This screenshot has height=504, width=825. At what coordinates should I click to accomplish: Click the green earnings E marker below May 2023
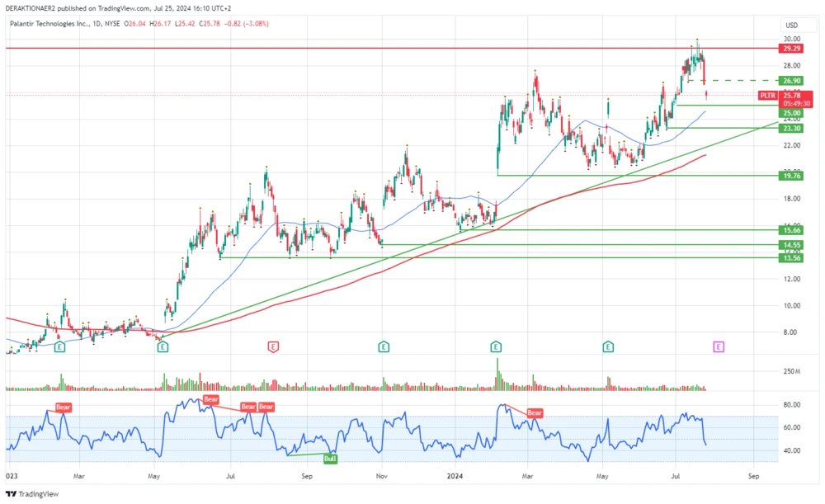163,347
